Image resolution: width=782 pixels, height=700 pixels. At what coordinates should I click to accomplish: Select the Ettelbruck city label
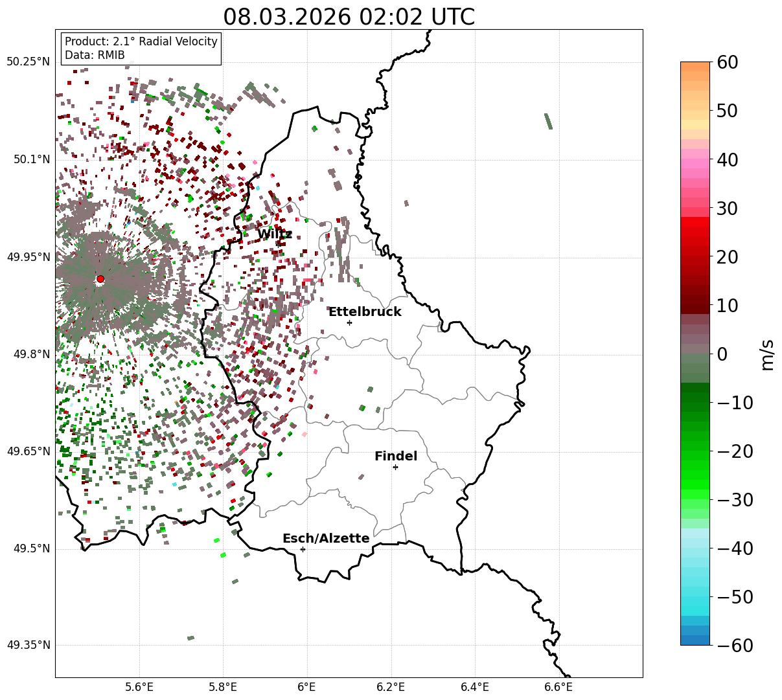point(365,312)
